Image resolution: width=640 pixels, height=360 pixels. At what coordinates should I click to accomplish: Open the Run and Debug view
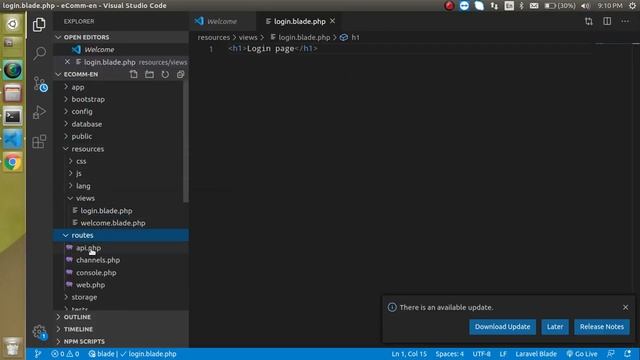coord(39,112)
